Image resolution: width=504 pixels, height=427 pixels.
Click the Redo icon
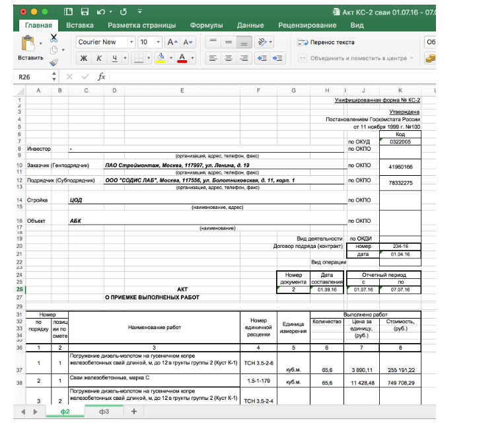pos(124,12)
